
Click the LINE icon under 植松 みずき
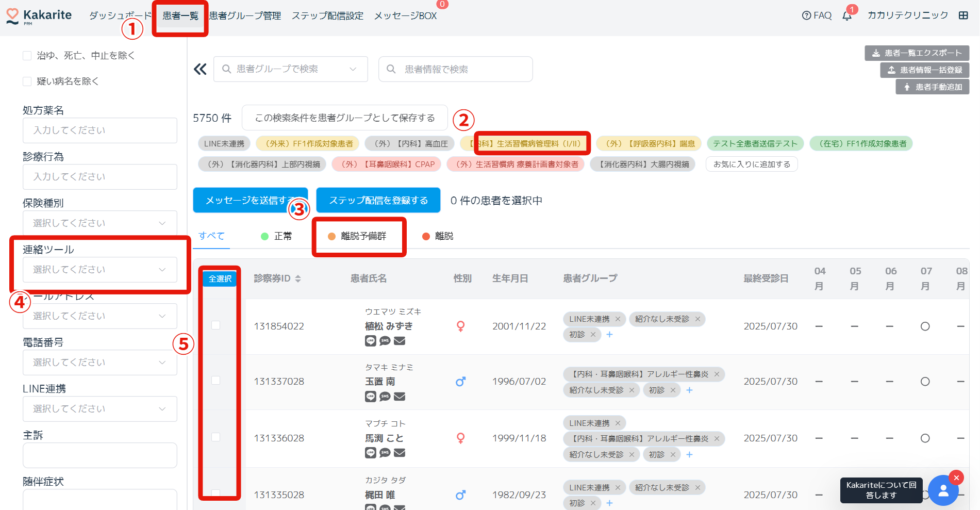[370, 341]
